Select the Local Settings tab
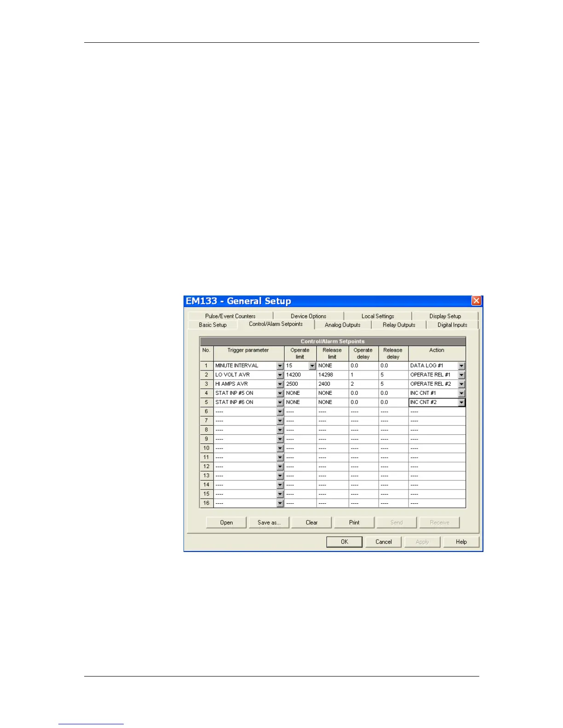 click(378, 316)
